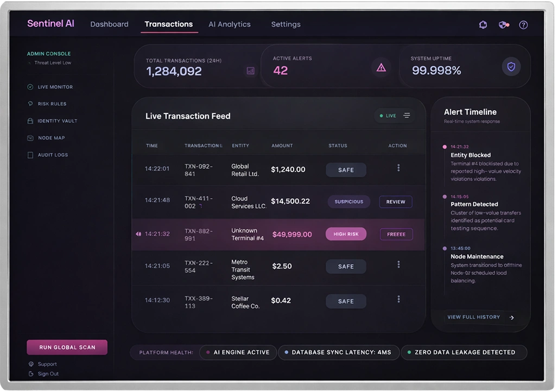Image resolution: width=558 pixels, height=392 pixels.
Task: Click the Total Transactions chart icon
Action: coord(250,71)
